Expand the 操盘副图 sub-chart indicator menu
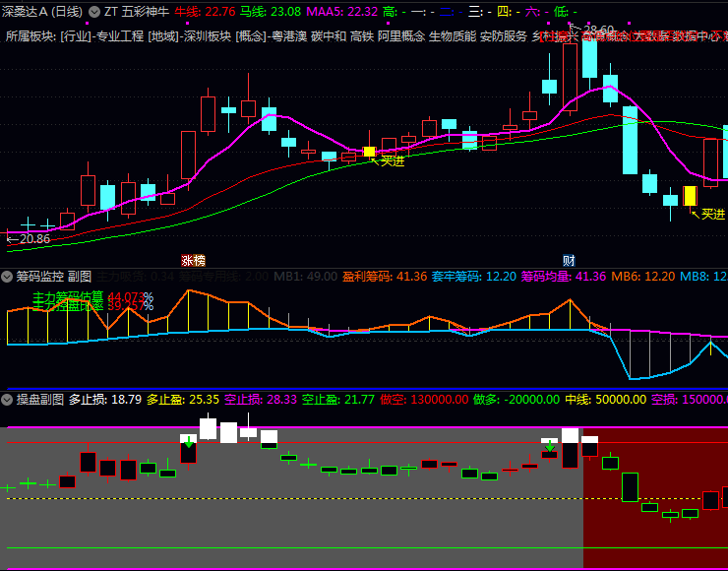Viewport: 728px width, 571px height. (8, 400)
